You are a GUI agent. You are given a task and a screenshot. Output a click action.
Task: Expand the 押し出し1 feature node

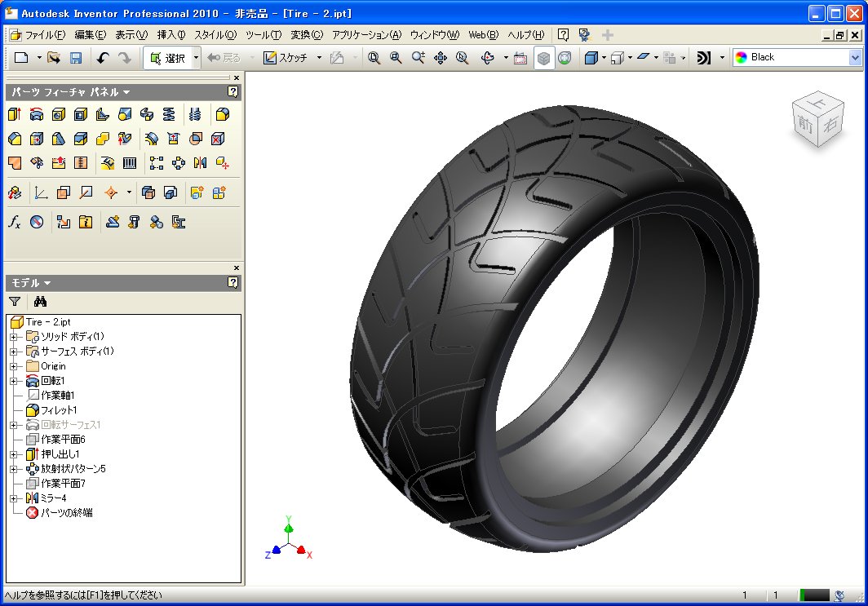point(14,454)
